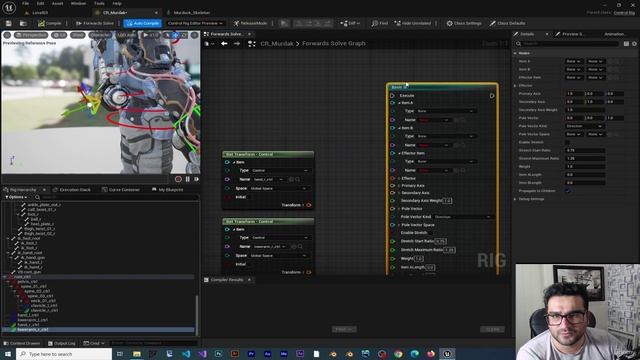Switch to the Preview Settings tab

pyautogui.click(x=570, y=34)
